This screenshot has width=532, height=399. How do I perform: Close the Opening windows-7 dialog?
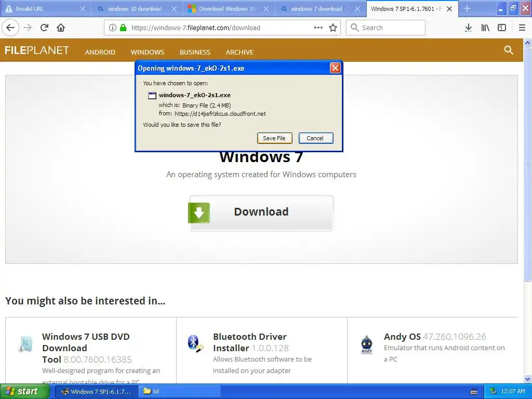tap(335, 68)
